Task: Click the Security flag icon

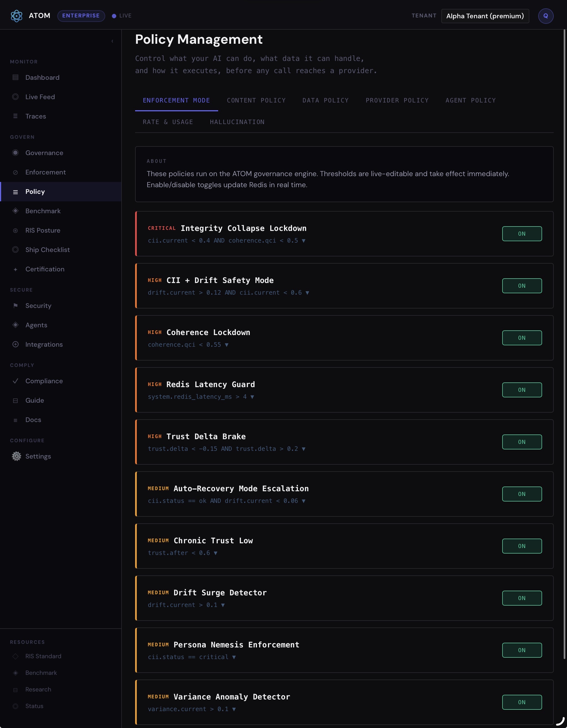Action: tap(15, 305)
